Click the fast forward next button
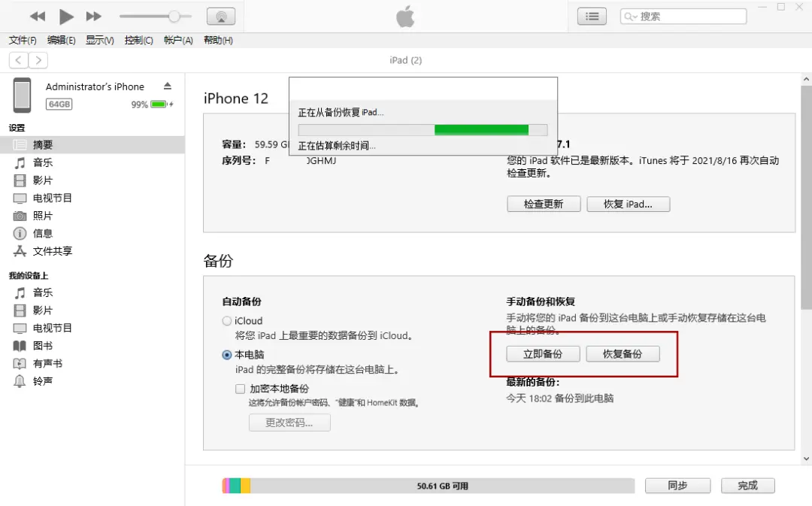The width and height of the screenshot is (812, 506). click(x=93, y=17)
